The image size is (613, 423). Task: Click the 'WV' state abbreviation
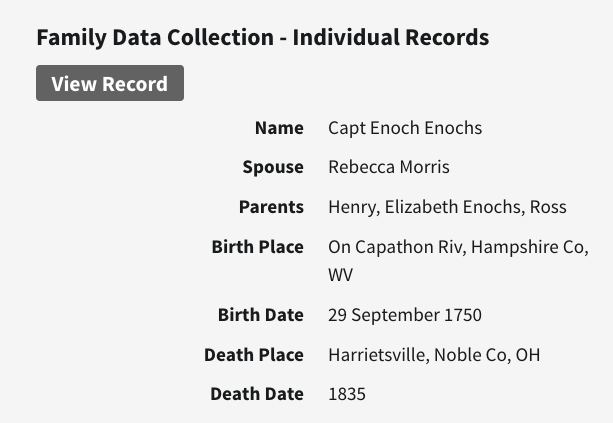click(341, 274)
